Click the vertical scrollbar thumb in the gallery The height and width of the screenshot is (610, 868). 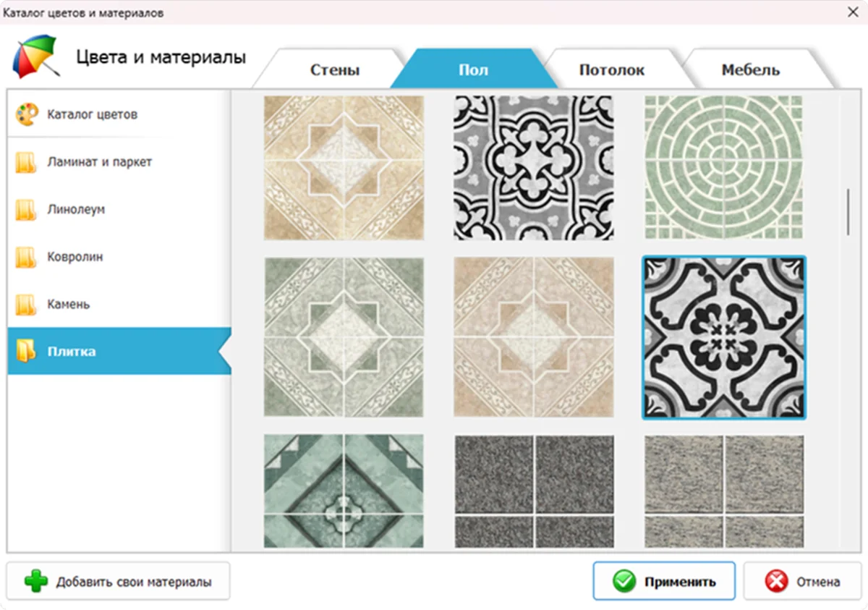click(848, 211)
